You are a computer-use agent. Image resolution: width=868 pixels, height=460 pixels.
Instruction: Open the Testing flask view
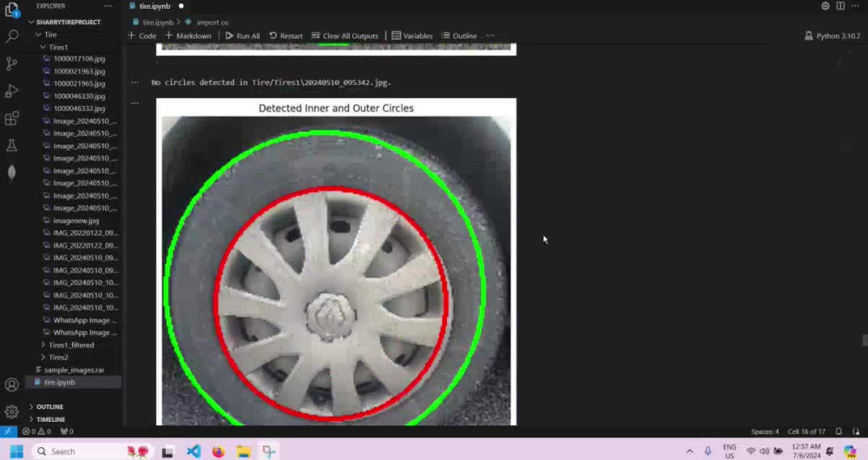point(11,145)
